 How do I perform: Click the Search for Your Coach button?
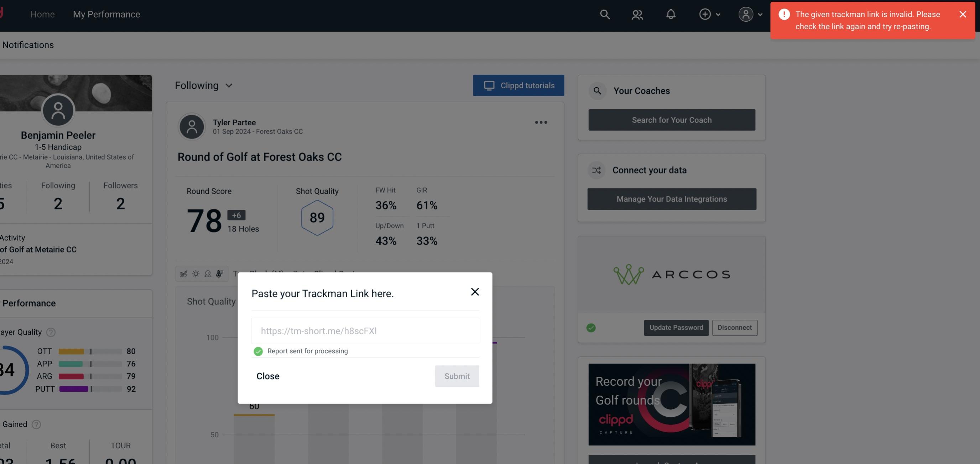point(672,119)
